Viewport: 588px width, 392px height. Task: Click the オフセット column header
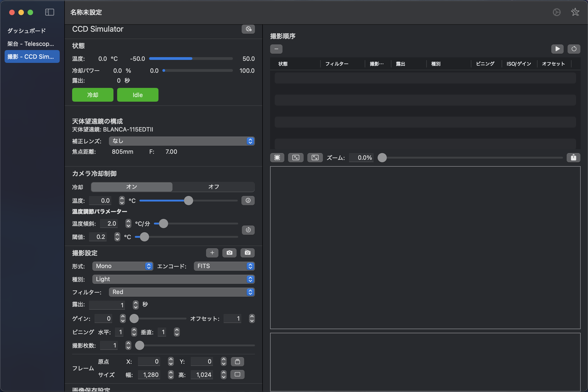(x=554, y=64)
